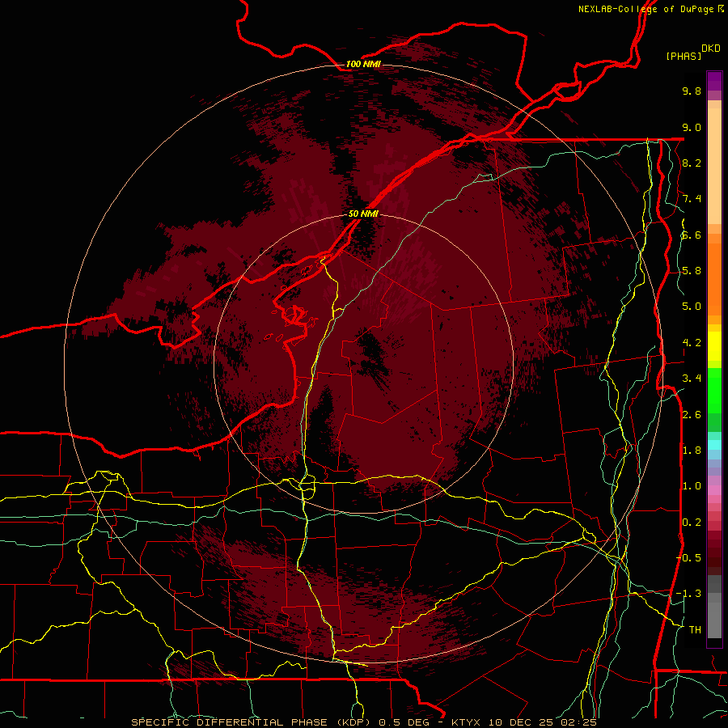Click the 9.8 scale value
Screen dimensions: 728x728
[692, 91]
